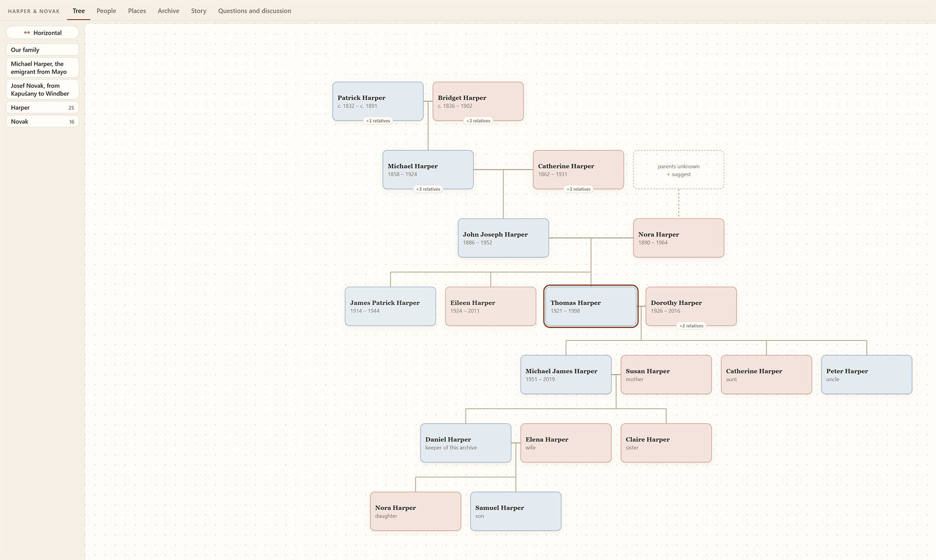Select Peter Harper uncle card
This screenshot has width=936, height=560.
867,375
